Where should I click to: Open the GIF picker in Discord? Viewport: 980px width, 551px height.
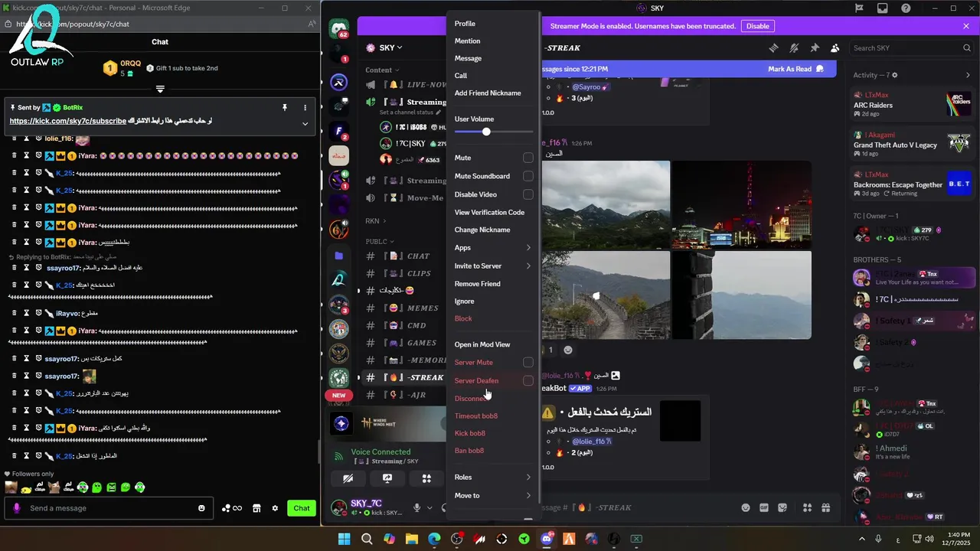tap(764, 507)
